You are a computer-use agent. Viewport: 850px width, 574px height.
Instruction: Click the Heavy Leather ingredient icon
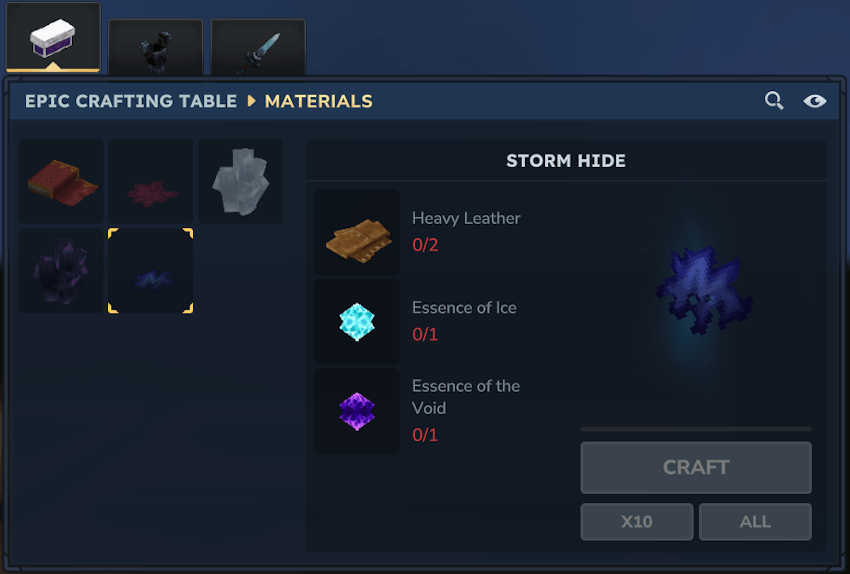(357, 231)
